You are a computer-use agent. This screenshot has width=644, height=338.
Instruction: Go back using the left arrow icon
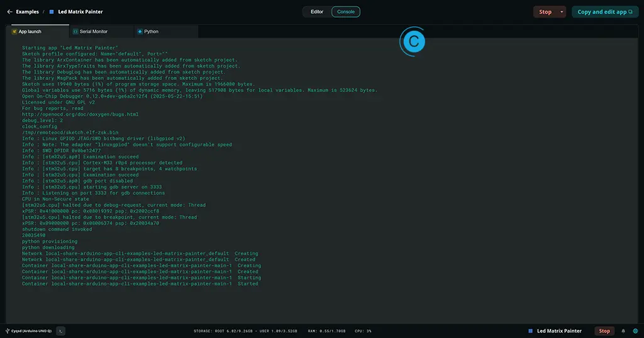coord(10,12)
